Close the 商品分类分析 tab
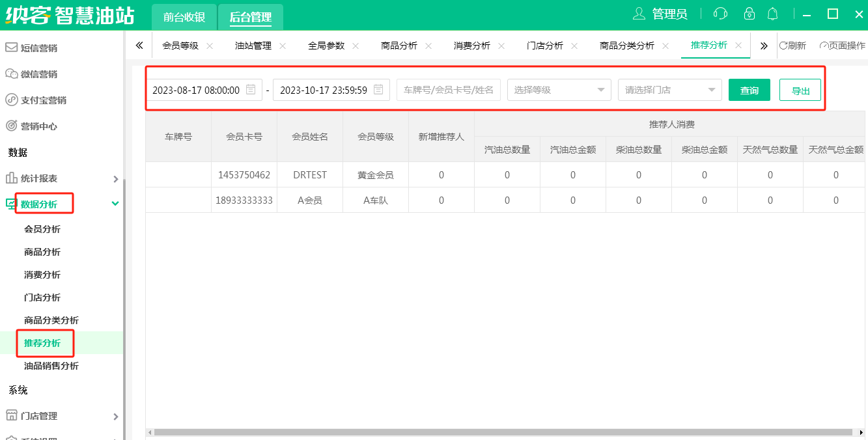Viewport: 868px width, 440px height. 665,46
